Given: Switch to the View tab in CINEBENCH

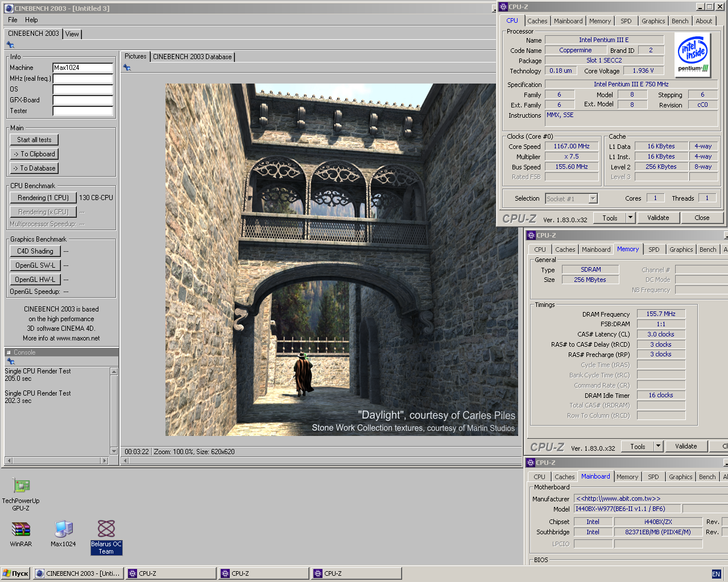Looking at the screenshot, I should coord(72,34).
